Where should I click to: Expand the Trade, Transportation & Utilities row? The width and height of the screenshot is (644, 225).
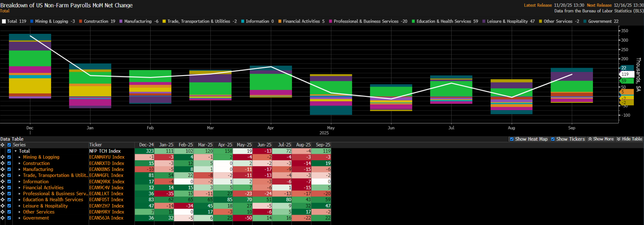tap(20, 175)
